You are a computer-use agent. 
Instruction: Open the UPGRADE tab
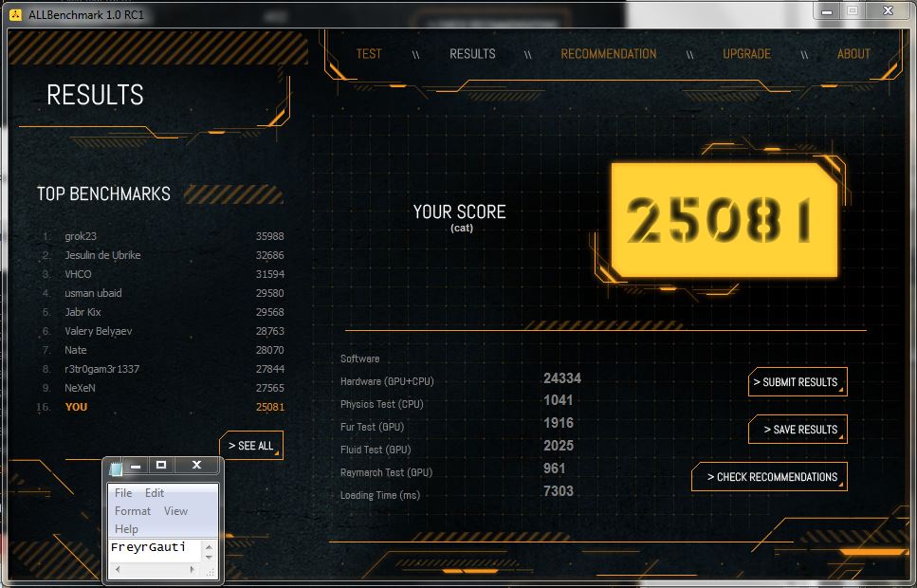click(746, 54)
